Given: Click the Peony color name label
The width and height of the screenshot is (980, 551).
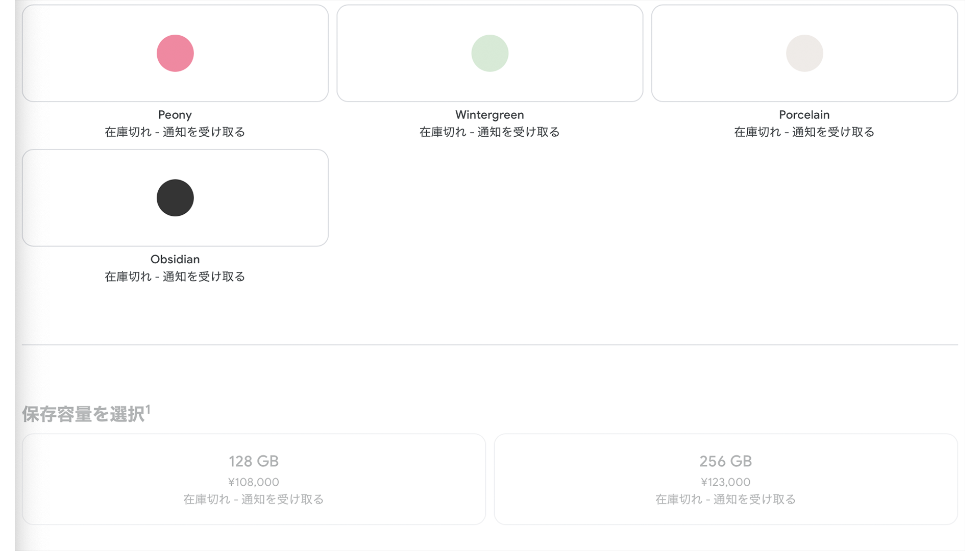Looking at the screenshot, I should 175,115.
